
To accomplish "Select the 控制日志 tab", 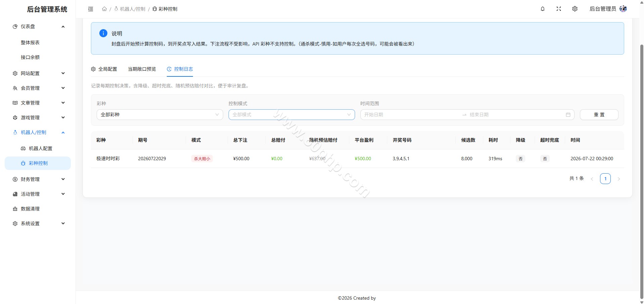I will point(180,69).
